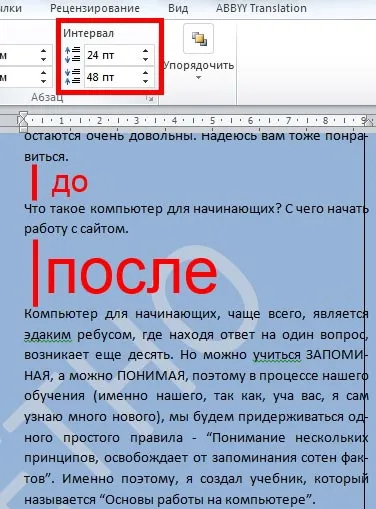Open the ABBYY Translation tab
Screen dimensions: 376x509
261,8
